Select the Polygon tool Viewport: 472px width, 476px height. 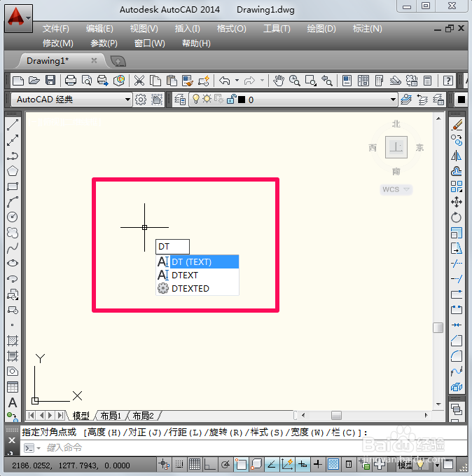(13, 171)
